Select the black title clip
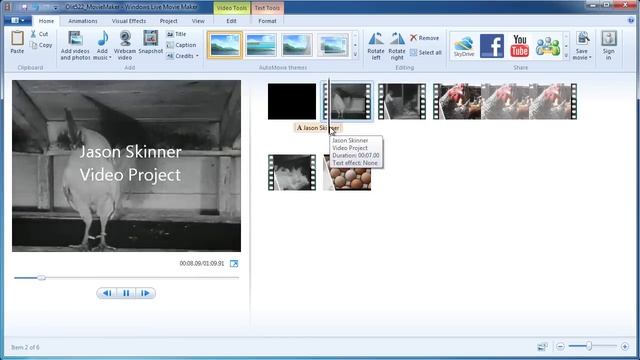The width and height of the screenshot is (640, 360). pyautogui.click(x=292, y=102)
